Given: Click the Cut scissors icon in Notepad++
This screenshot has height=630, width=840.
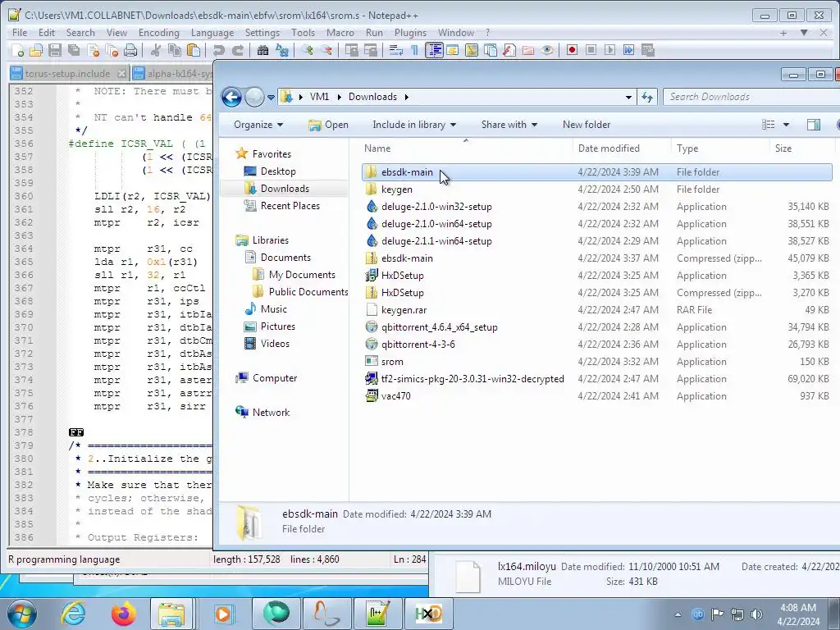Looking at the screenshot, I should (156, 50).
